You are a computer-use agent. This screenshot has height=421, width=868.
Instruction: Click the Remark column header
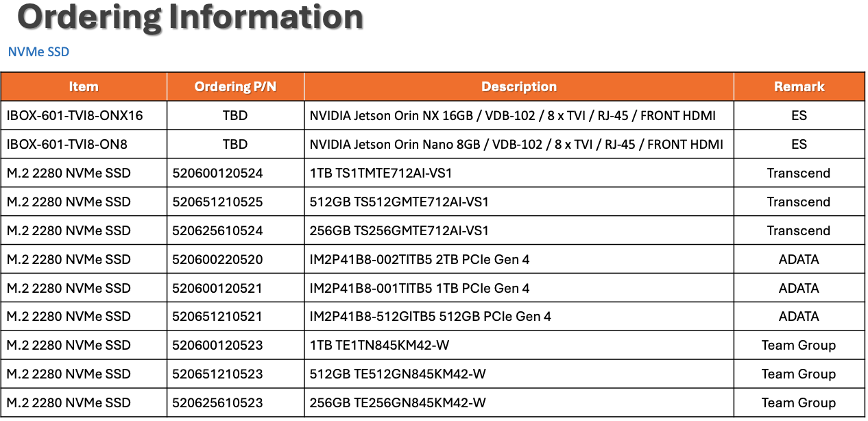(799, 86)
